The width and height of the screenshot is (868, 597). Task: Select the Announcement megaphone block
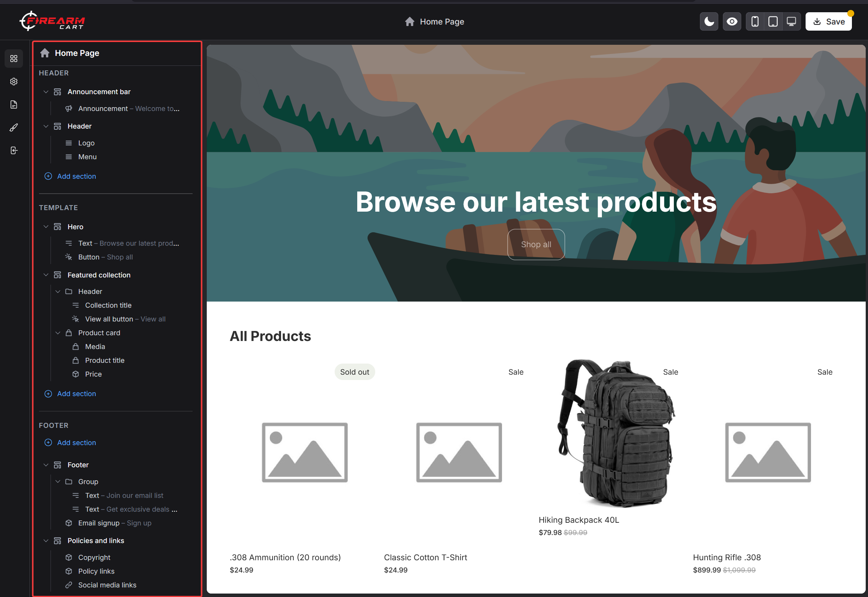[69, 109]
